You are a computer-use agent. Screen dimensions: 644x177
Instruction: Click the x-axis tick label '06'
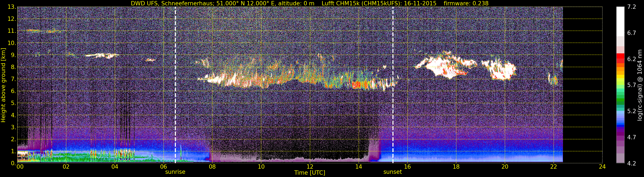coord(164,167)
